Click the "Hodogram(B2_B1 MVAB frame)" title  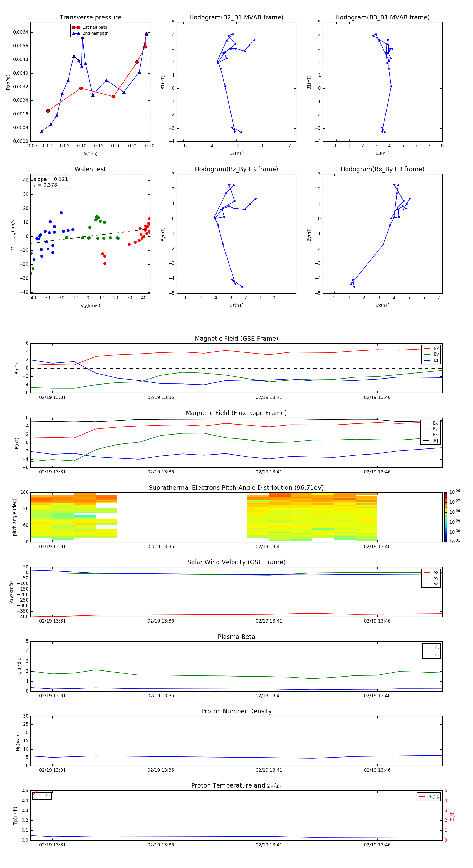click(x=236, y=18)
